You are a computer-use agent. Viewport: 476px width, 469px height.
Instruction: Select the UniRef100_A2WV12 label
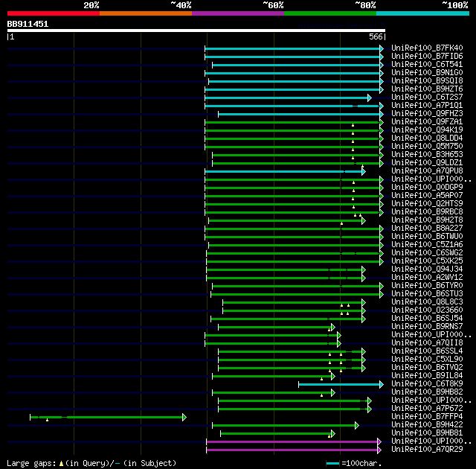coord(427,278)
